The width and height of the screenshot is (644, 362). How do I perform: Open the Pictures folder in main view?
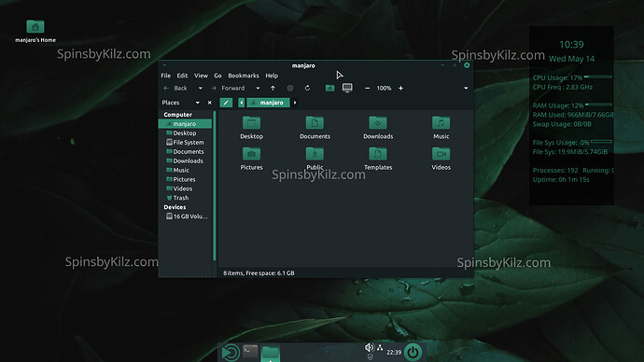tap(251, 159)
